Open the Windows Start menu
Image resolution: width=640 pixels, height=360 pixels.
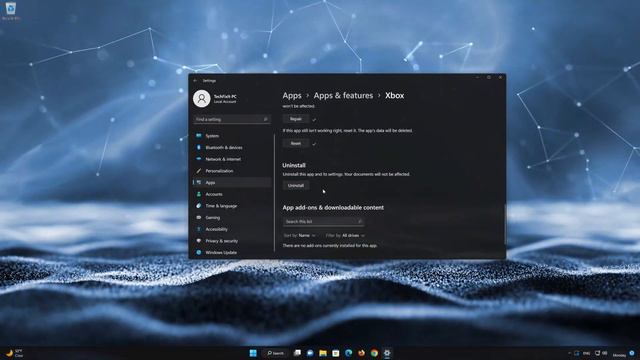coord(253,353)
